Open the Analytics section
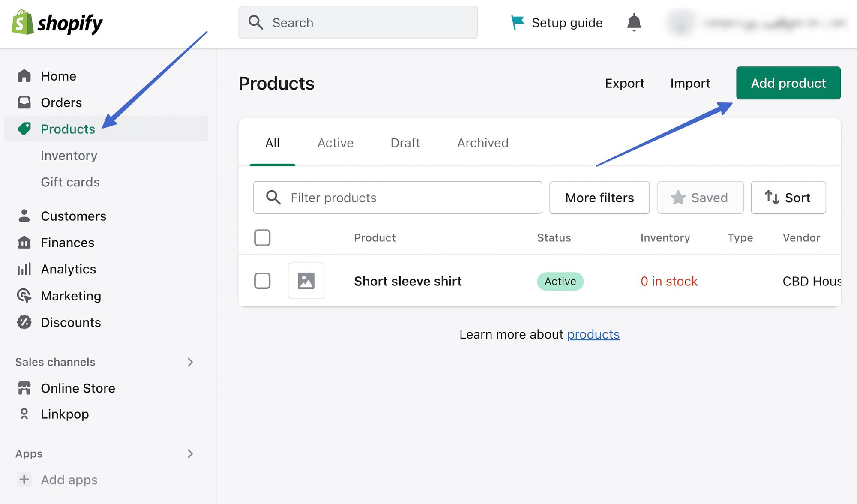 [68, 269]
